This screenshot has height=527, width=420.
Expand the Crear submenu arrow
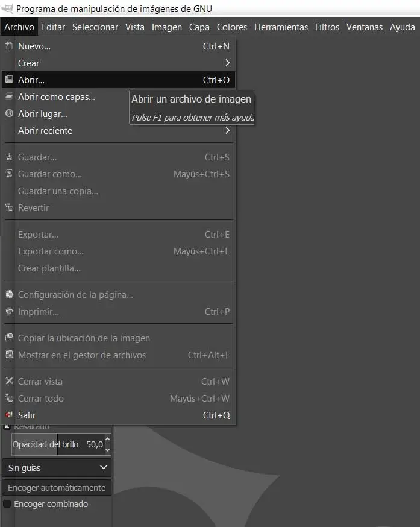tap(227, 63)
